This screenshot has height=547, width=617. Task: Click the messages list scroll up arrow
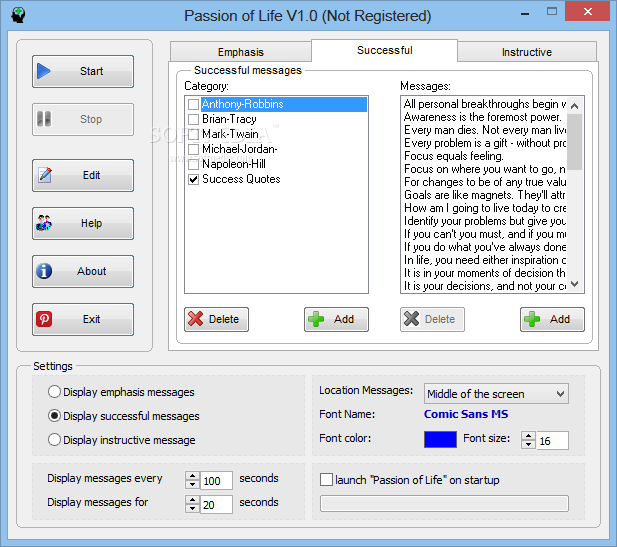(x=575, y=105)
